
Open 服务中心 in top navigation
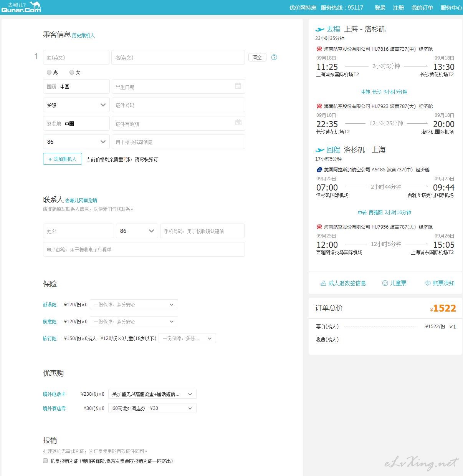coord(451,8)
